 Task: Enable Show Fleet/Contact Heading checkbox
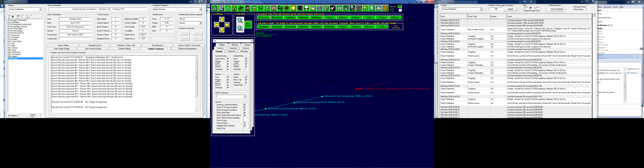[x=245, y=118]
